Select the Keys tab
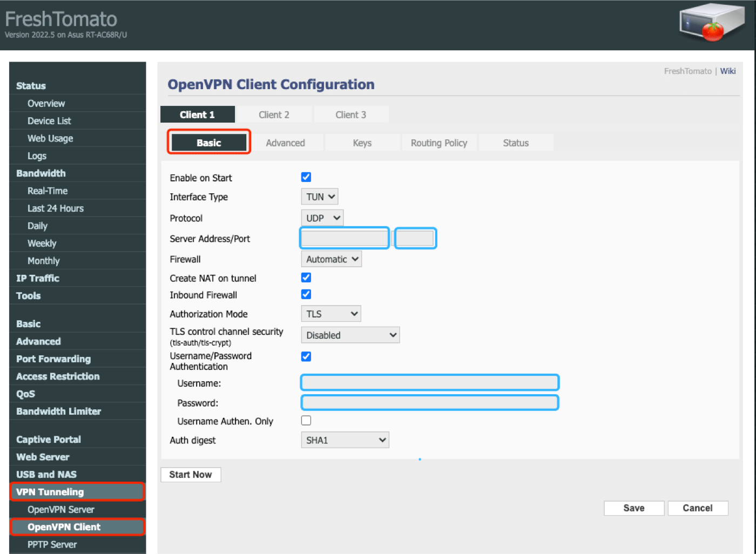Image resolution: width=756 pixels, height=554 pixels. [362, 143]
